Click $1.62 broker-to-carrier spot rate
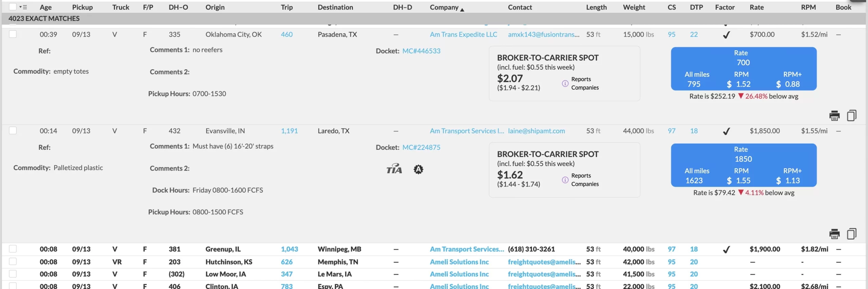868x289 pixels. 510,175
